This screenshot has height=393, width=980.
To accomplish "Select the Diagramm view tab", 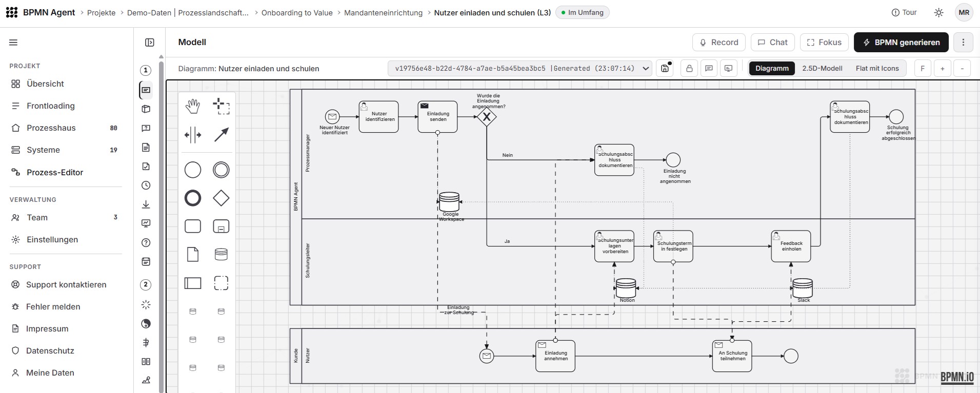I will [772, 69].
